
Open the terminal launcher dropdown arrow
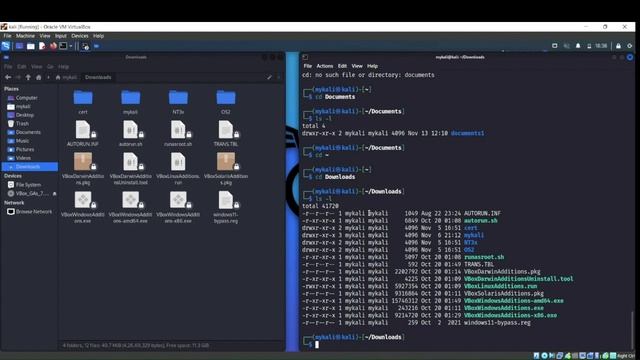(71, 46)
